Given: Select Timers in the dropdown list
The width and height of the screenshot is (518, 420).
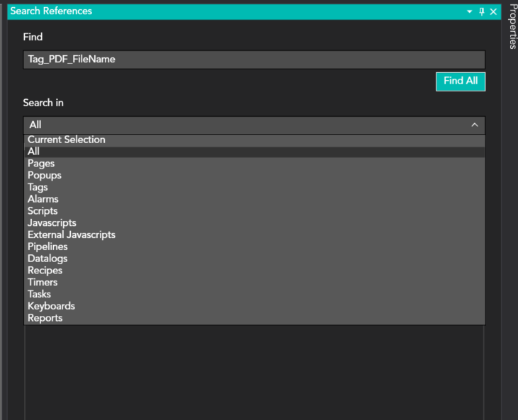Looking at the screenshot, I should [43, 283].
